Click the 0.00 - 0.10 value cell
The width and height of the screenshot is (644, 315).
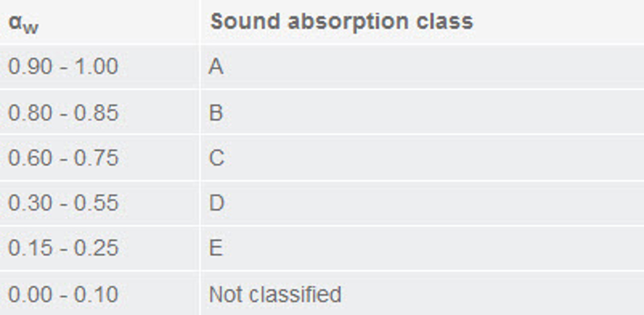click(x=63, y=295)
